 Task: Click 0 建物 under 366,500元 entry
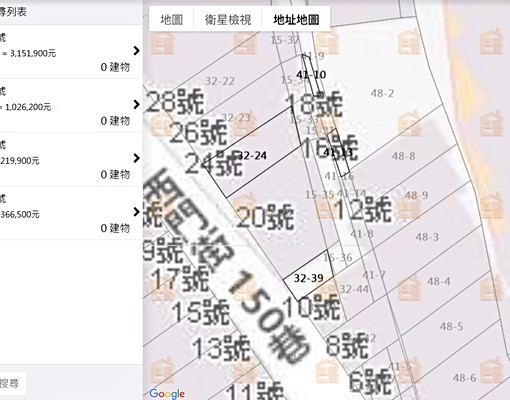click(115, 228)
